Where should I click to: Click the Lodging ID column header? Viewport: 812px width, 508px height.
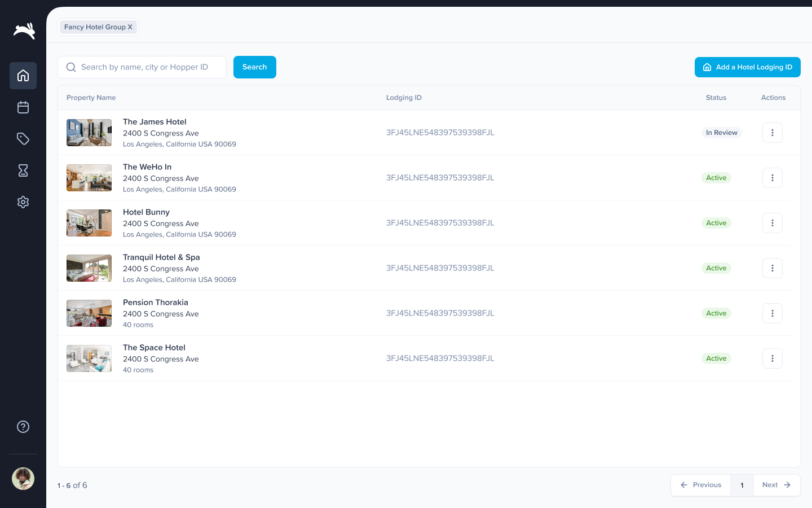click(x=404, y=98)
